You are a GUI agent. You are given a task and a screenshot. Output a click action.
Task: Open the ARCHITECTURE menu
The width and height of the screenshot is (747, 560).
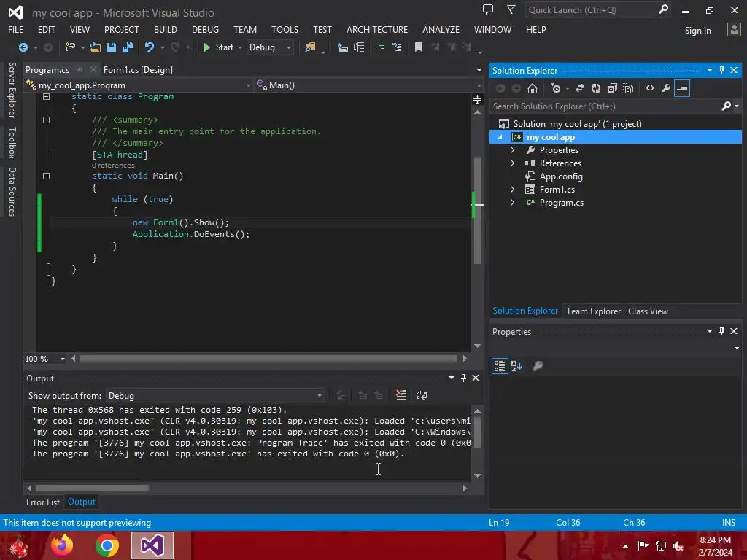pyautogui.click(x=377, y=29)
